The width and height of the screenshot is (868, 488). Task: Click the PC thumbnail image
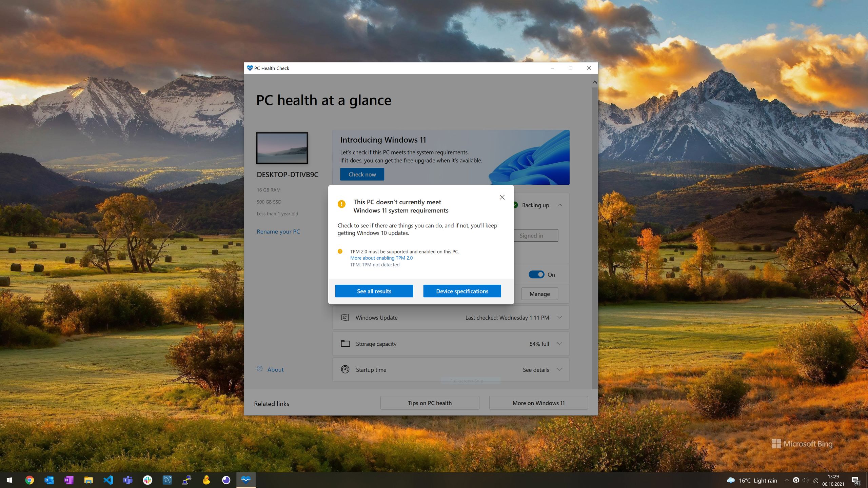pyautogui.click(x=282, y=148)
